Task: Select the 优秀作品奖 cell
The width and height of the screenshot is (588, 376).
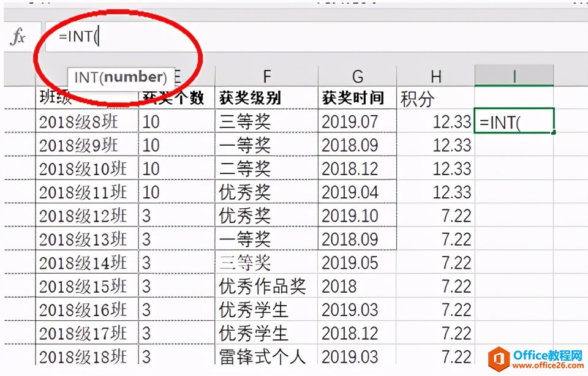Action: 266,285
